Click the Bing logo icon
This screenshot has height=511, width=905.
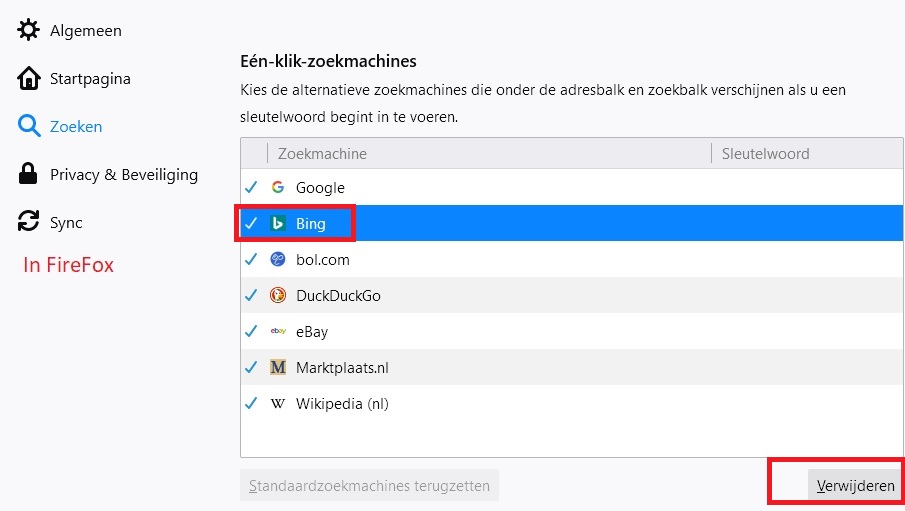[x=278, y=223]
